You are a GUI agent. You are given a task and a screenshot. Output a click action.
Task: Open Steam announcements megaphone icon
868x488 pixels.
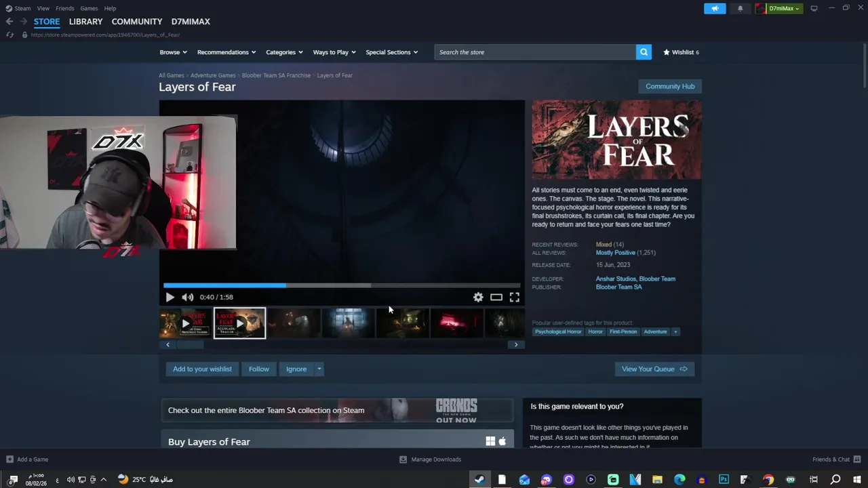pos(715,8)
